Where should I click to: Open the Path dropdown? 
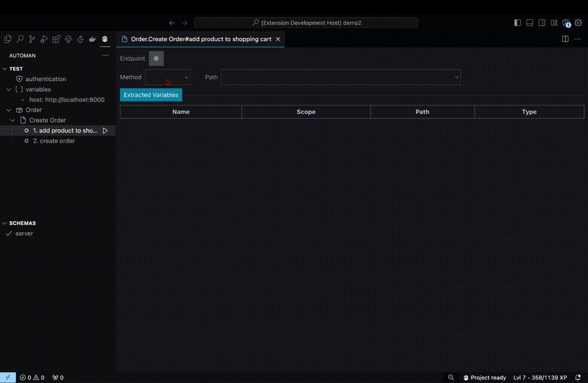tap(341, 77)
